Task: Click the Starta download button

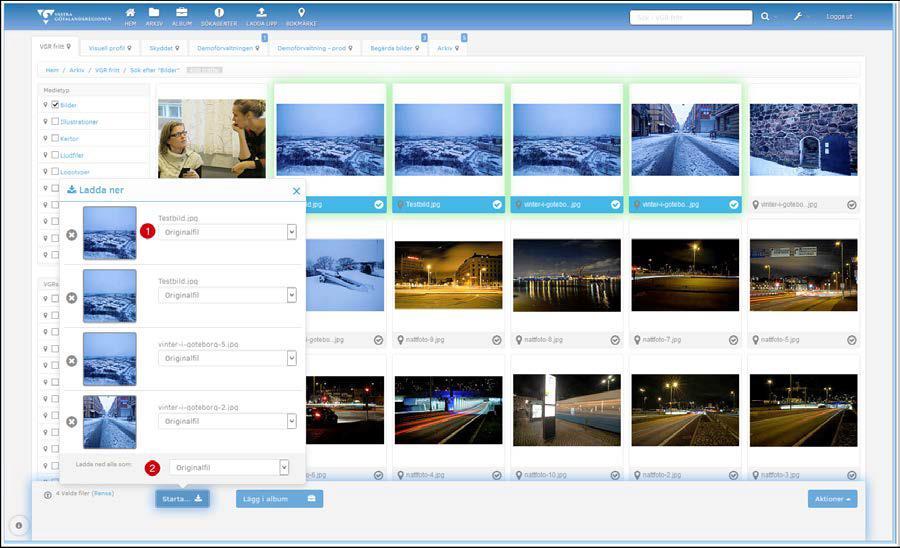Action: click(x=182, y=499)
